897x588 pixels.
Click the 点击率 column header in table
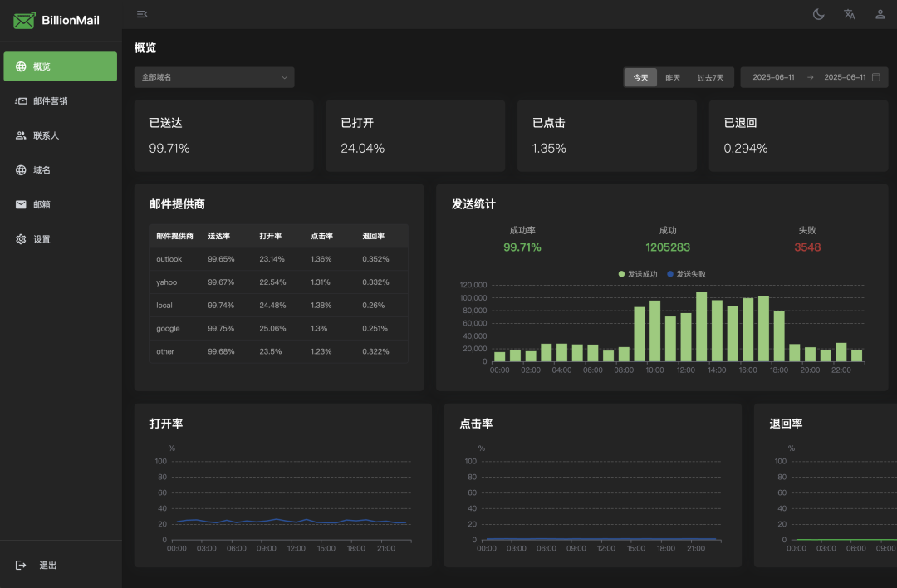point(322,236)
